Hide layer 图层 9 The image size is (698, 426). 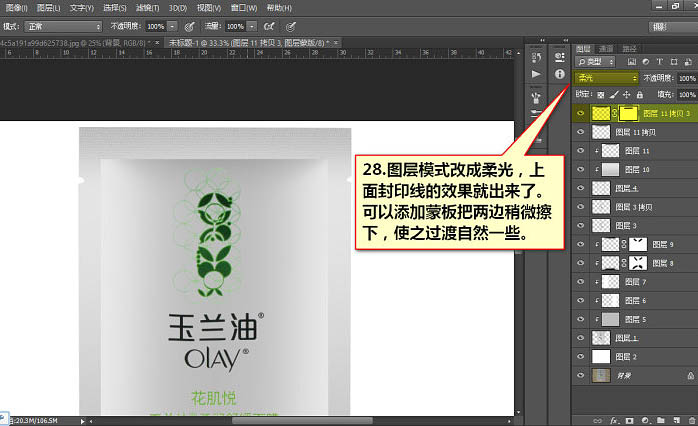pyautogui.click(x=580, y=244)
